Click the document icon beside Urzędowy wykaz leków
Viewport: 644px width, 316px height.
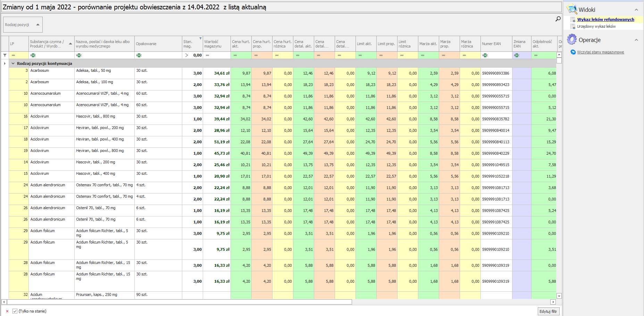coord(573,26)
